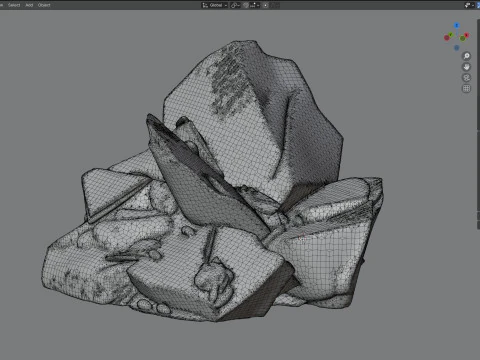Viewport: 480px width, 360px height.
Task: Toggle proportional editing
Action: (x=266, y=5)
